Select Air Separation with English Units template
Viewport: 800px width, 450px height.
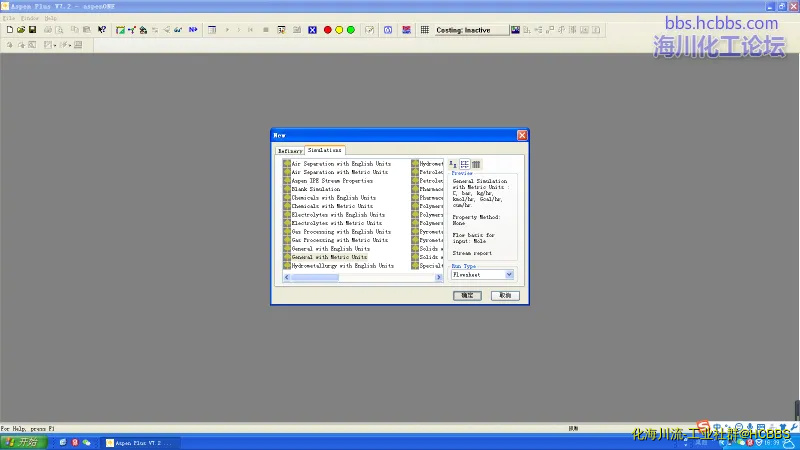point(341,164)
